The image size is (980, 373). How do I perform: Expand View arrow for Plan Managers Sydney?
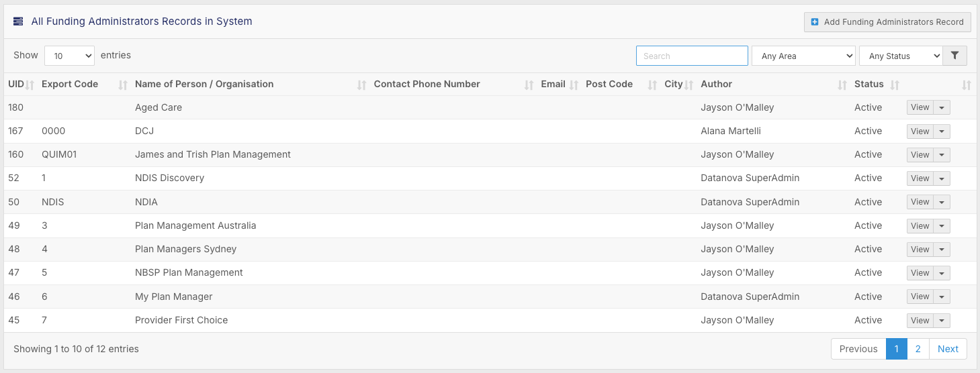(x=942, y=250)
